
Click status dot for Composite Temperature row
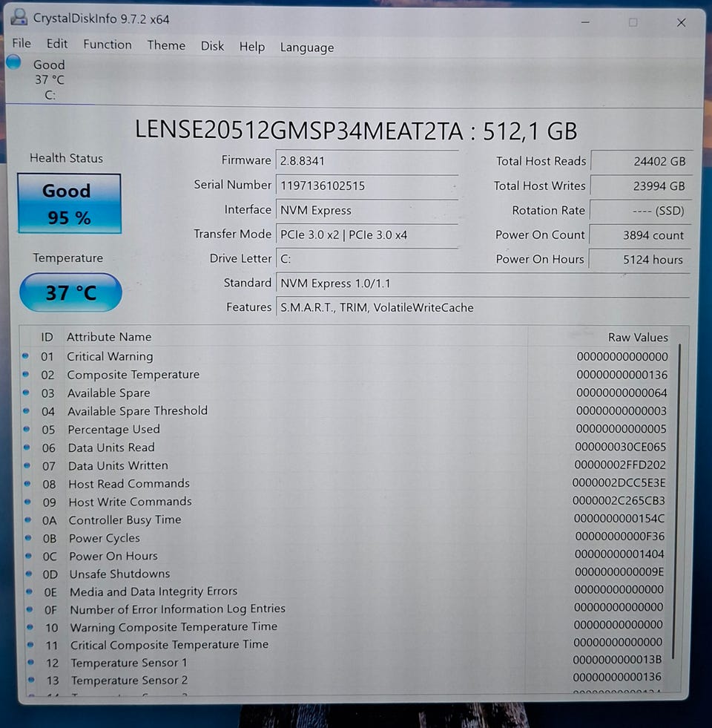coord(25,374)
